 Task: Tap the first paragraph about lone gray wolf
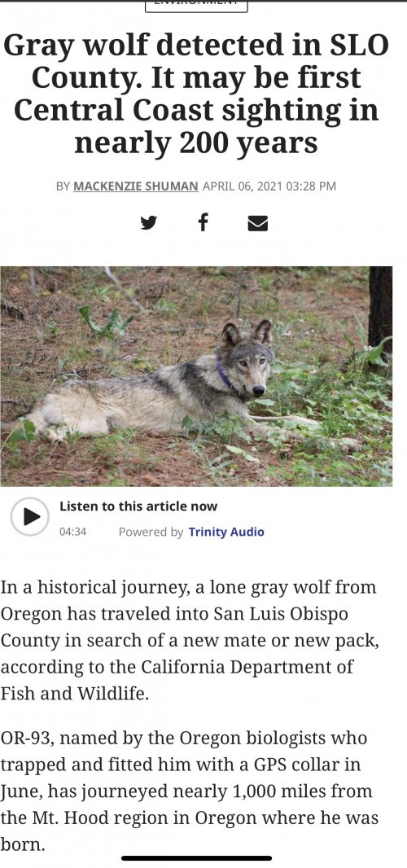(x=188, y=640)
